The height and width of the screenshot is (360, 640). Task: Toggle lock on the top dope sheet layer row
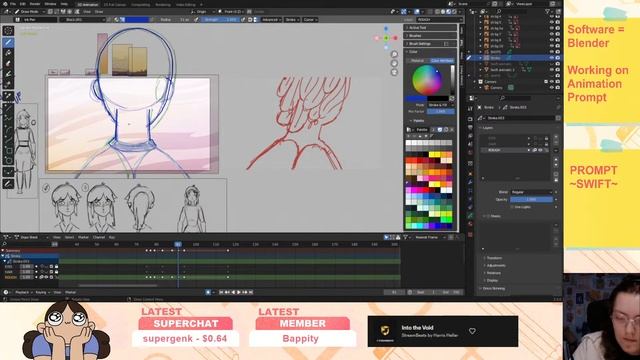coord(56,267)
